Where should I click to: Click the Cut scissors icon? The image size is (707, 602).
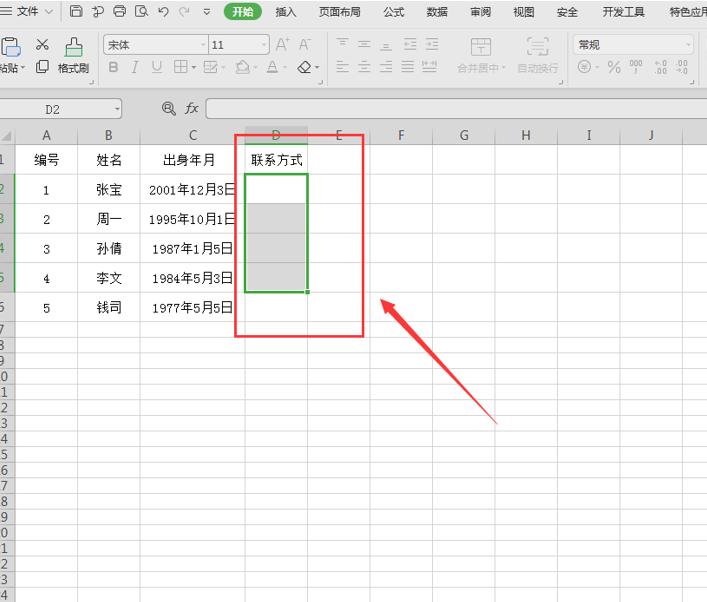click(x=42, y=44)
